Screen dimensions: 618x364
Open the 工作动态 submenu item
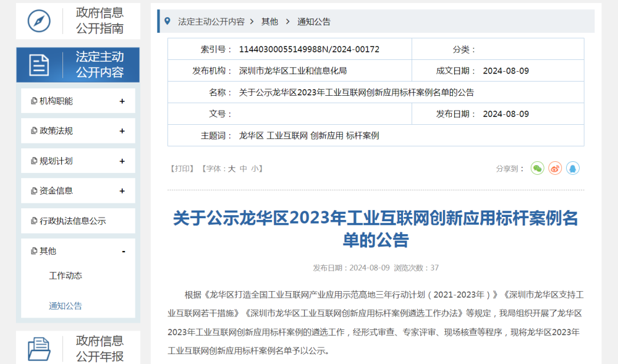tap(66, 276)
